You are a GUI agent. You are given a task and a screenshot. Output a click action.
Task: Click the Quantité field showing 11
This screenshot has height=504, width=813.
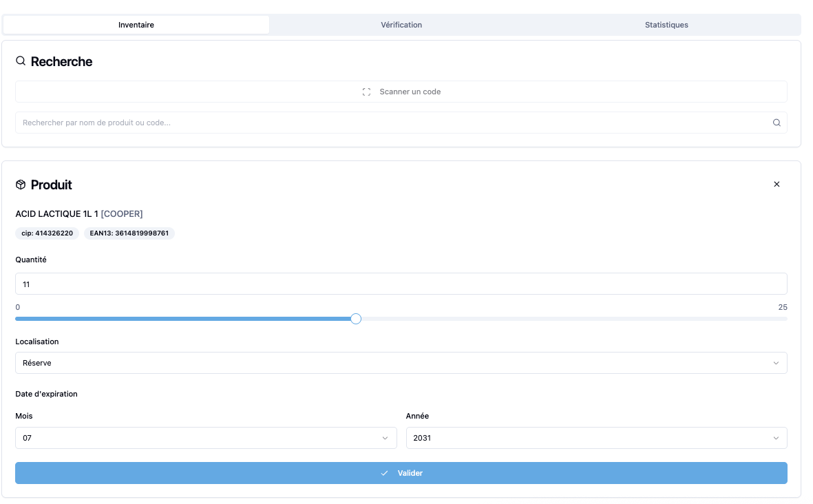tap(401, 284)
